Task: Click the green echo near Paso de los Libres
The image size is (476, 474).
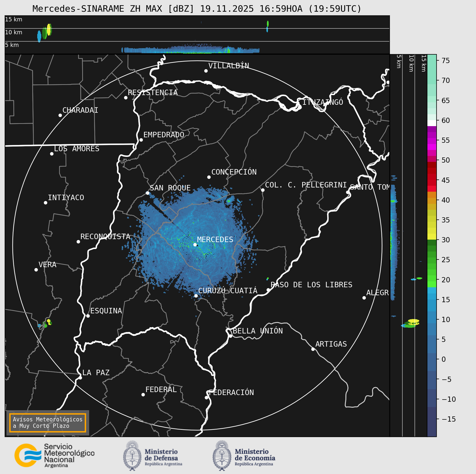Action: tap(267, 279)
